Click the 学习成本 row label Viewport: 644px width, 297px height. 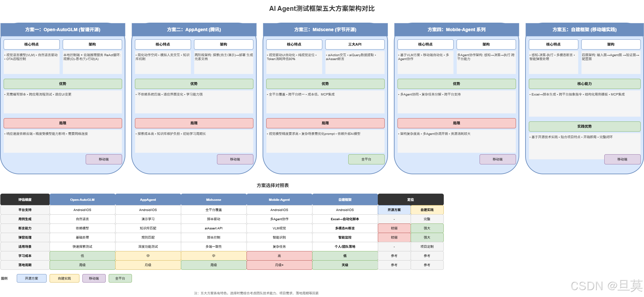click(25, 256)
